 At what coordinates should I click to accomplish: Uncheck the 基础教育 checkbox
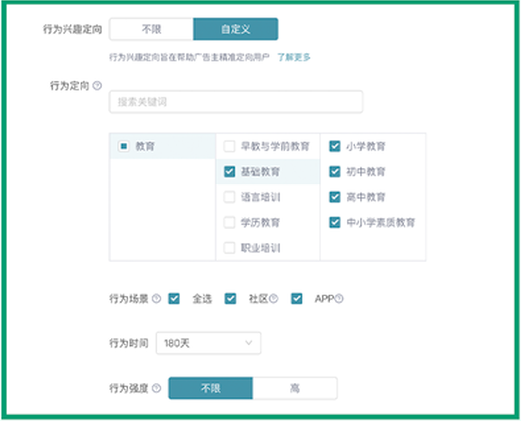[229, 172]
